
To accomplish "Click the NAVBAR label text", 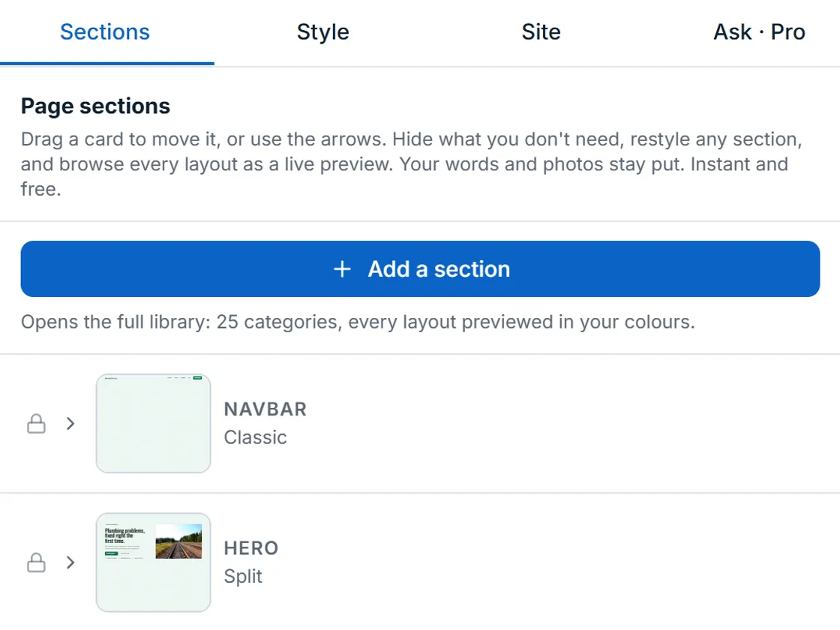I will tap(265, 409).
